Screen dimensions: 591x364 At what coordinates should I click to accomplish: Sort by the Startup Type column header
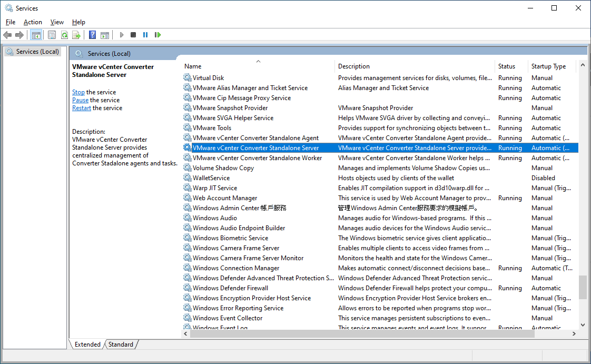[552, 66]
